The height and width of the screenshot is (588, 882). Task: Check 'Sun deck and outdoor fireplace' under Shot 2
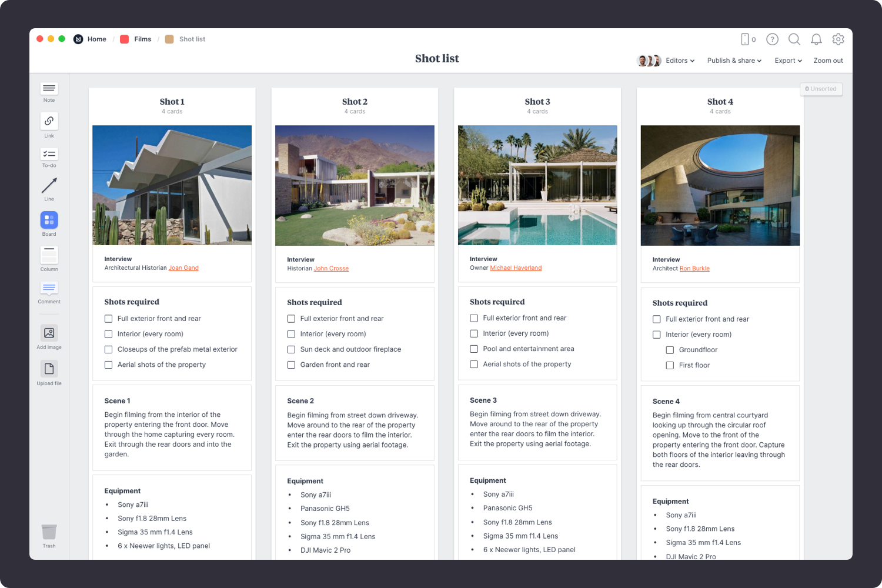tap(291, 349)
